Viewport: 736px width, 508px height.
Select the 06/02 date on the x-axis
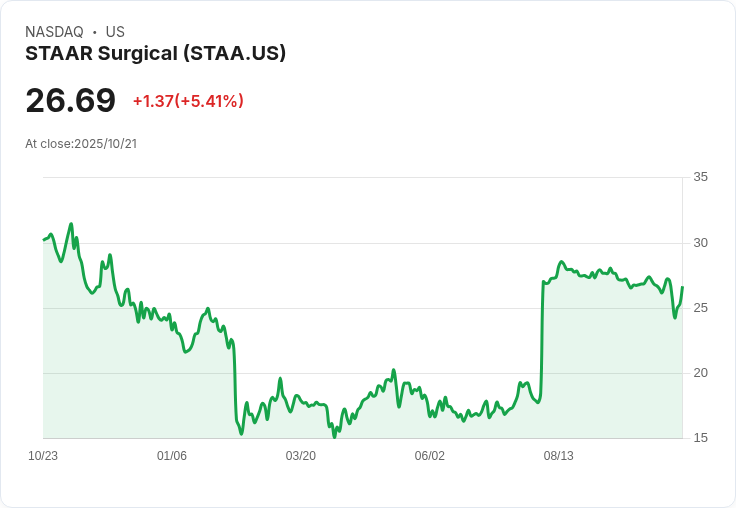429,456
